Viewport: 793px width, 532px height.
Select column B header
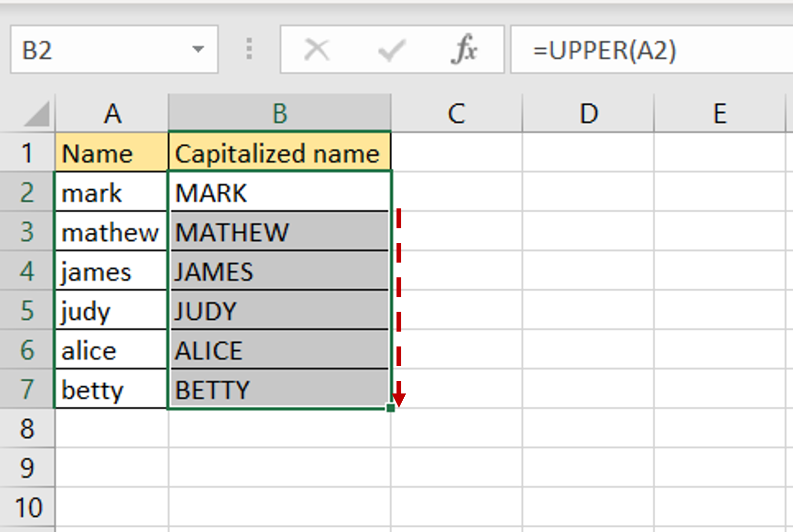[x=280, y=114]
